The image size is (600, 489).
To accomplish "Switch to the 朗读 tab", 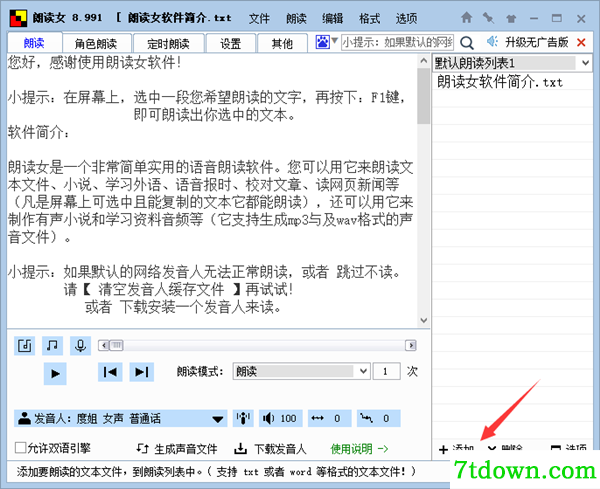I will click(34, 43).
